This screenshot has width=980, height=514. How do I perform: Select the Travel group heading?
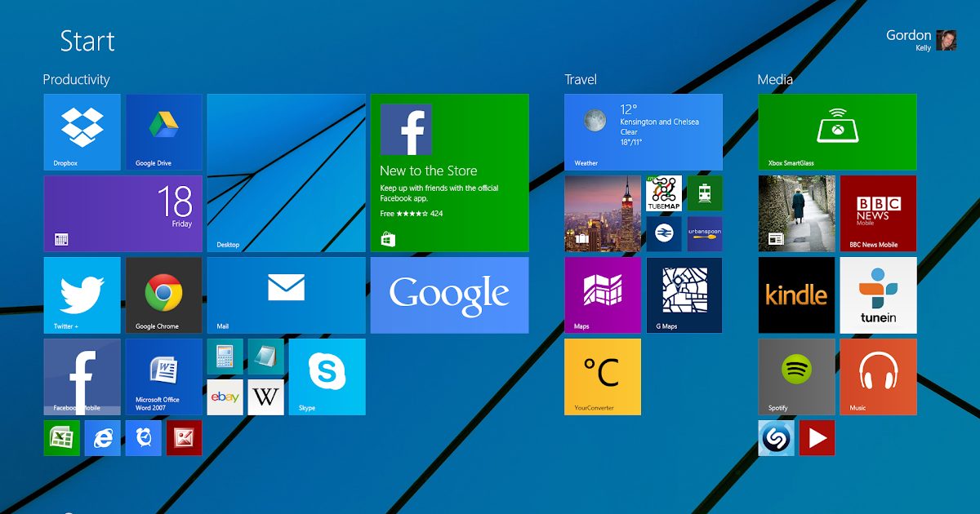point(581,79)
